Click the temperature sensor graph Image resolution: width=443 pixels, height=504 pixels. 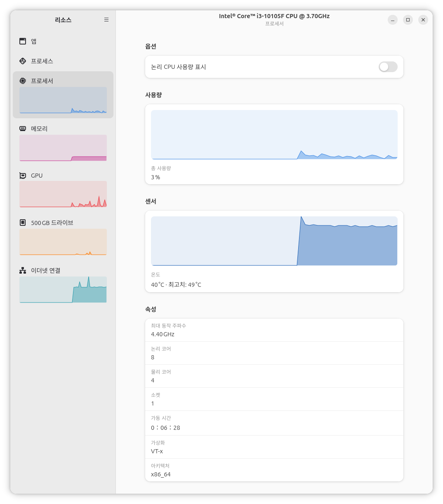pyautogui.click(x=274, y=241)
